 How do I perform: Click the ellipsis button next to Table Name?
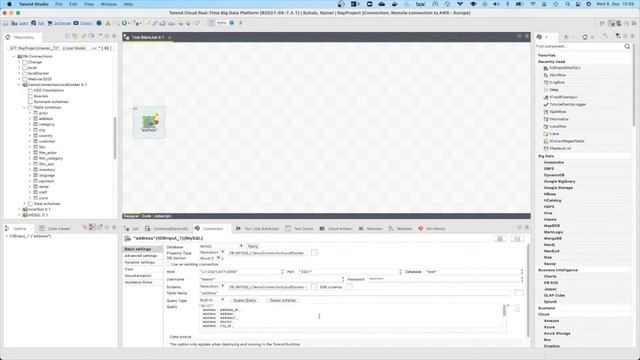(519, 293)
